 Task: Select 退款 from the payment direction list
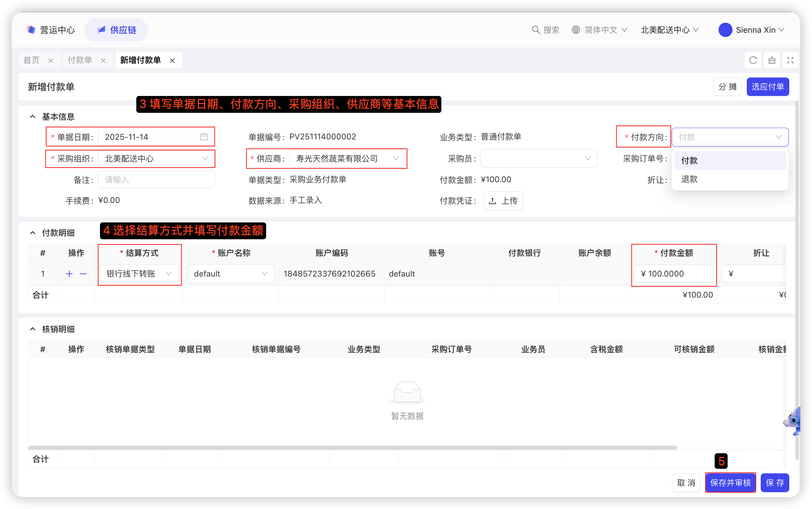[689, 179]
